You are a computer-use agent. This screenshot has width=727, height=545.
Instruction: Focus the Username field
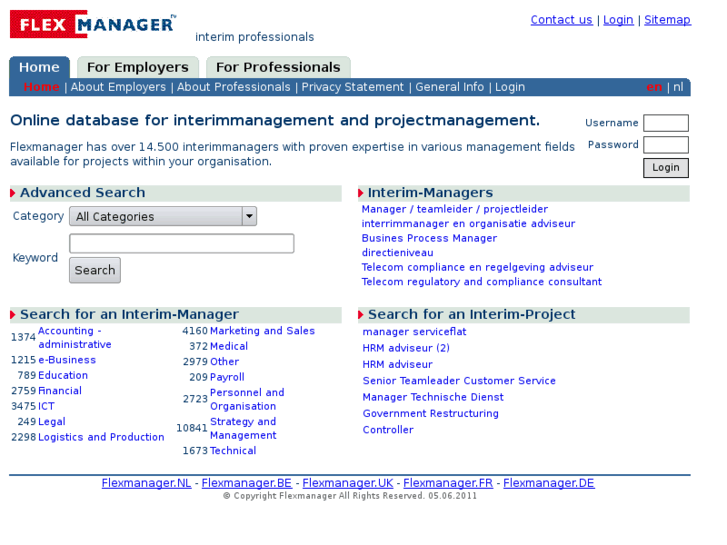666,123
